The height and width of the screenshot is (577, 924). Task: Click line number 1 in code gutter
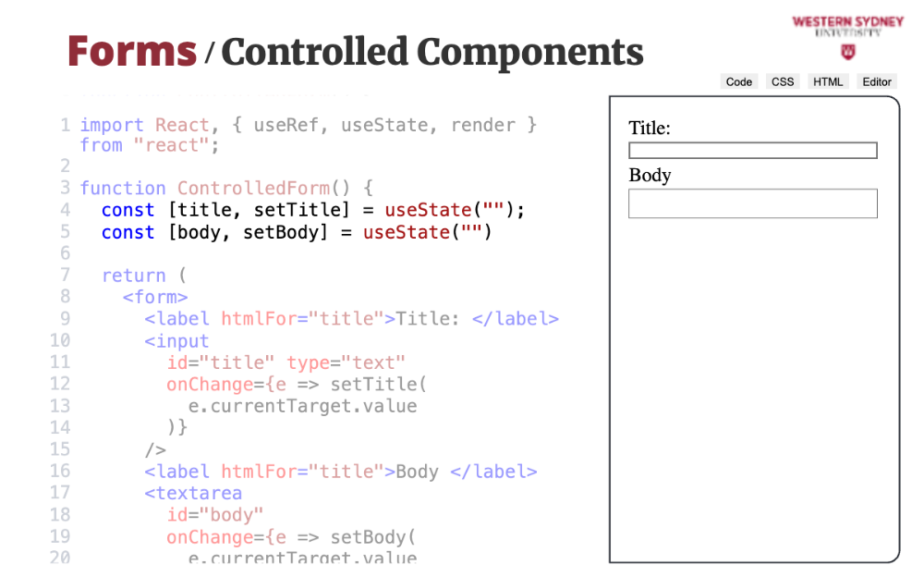click(x=65, y=125)
